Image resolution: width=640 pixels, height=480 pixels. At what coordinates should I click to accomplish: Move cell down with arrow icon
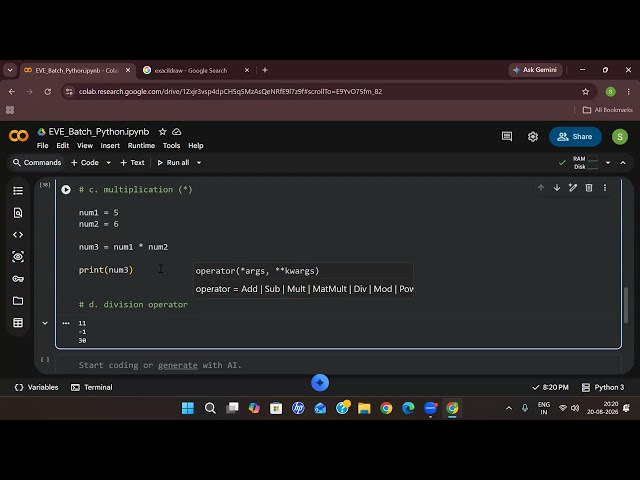tap(557, 188)
